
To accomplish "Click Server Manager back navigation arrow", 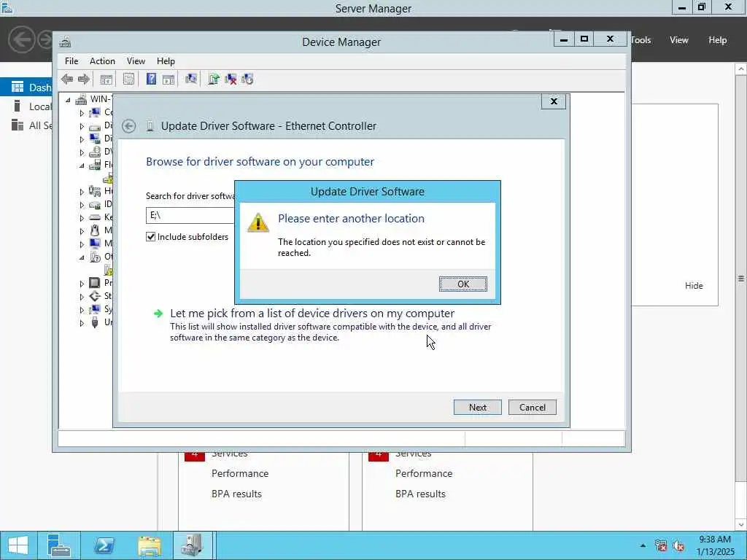I will [x=21, y=39].
